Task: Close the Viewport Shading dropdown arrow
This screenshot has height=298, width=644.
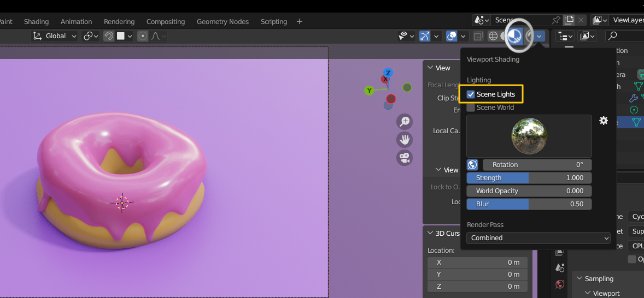Action: click(539, 36)
